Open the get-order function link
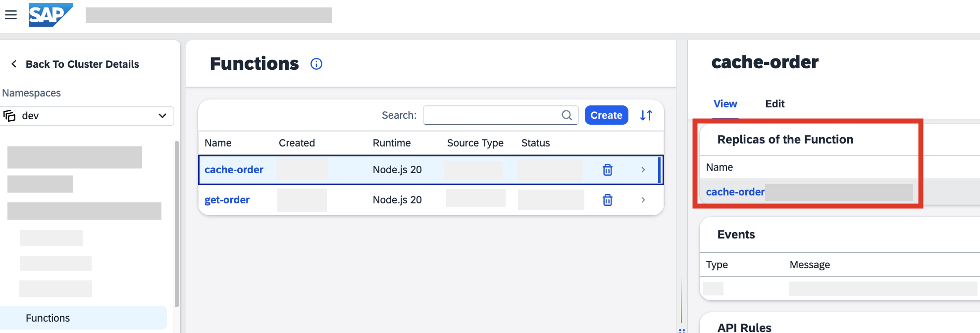Viewport: 980px width, 333px height. pyautogui.click(x=227, y=200)
